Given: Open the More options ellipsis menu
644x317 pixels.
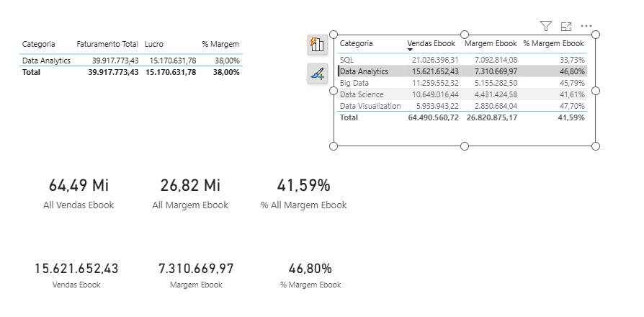Looking at the screenshot, I should click(586, 26).
